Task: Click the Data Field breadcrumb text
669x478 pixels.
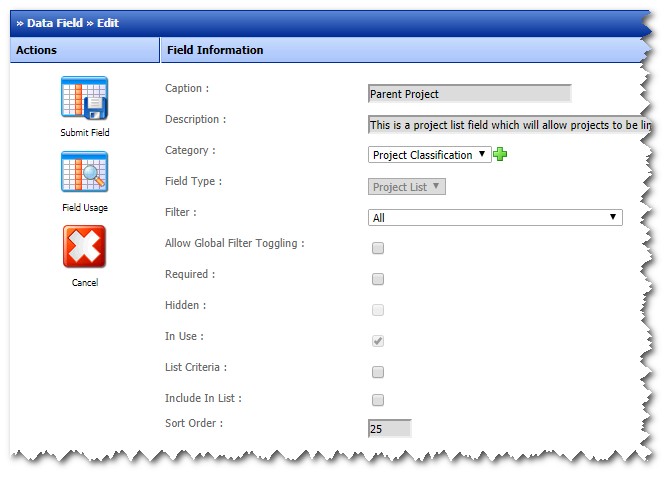Action: (x=55, y=23)
